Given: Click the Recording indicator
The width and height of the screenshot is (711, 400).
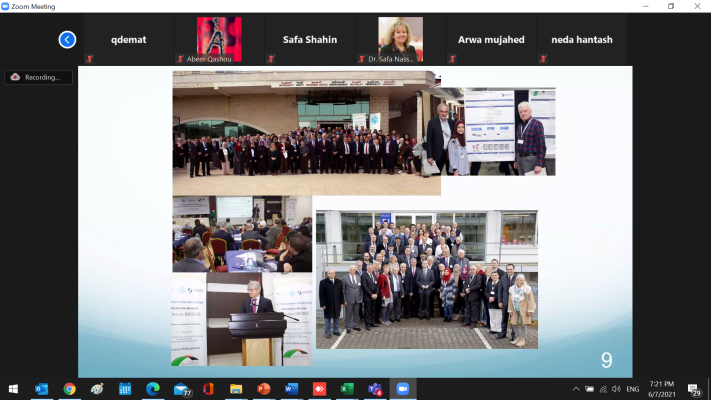Looking at the screenshot, I should pos(37,77).
